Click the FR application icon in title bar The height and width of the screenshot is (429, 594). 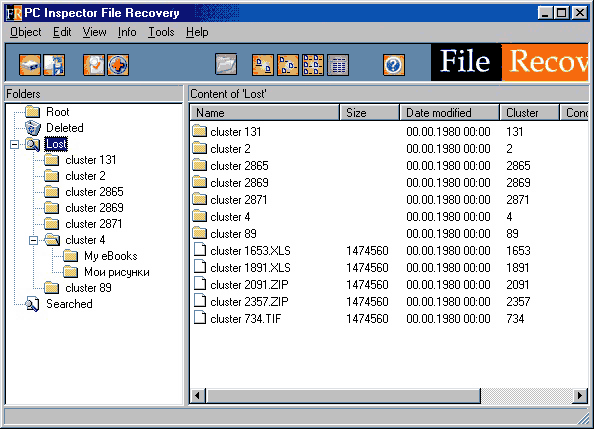[x=14, y=13]
